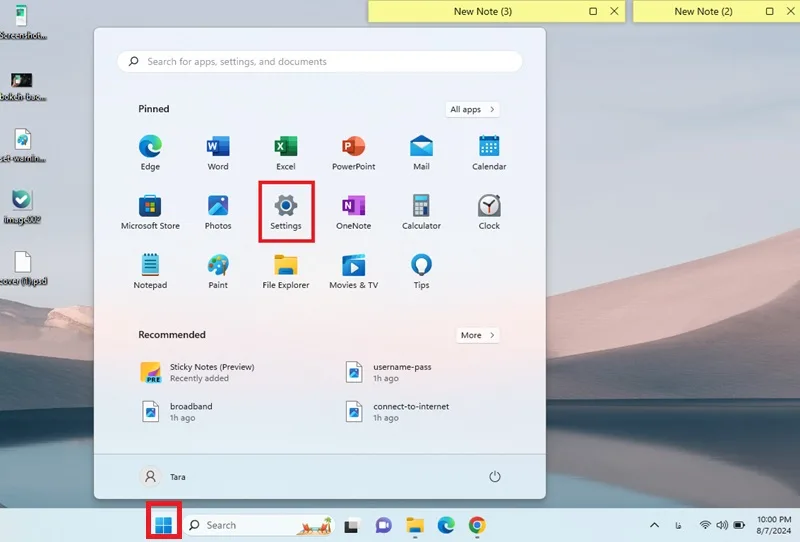Screen dimensions: 800x542
Task: Launch Movies & TV app
Action: pyautogui.click(x=354, y=271)
